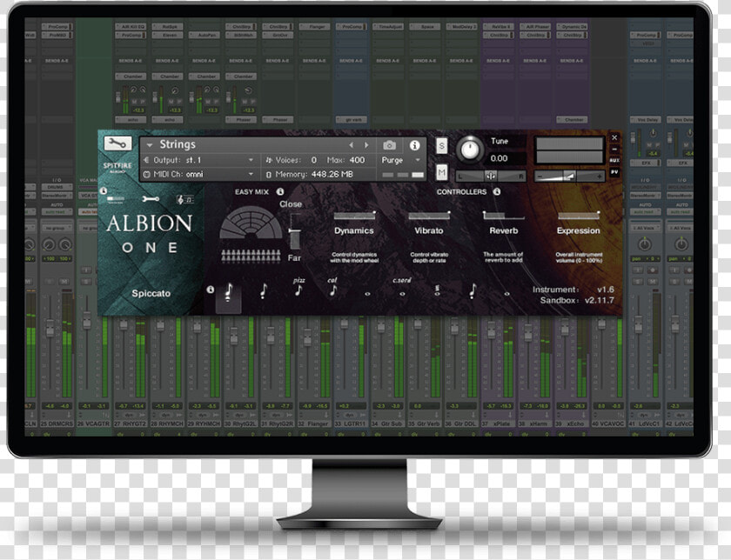
Task: Click the Memory 448.26 MB readout
Action: point(314,174)
